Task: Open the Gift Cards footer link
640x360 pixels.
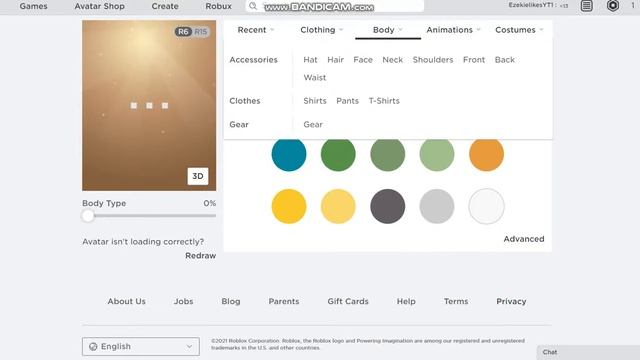Action: tap(348, 301)
